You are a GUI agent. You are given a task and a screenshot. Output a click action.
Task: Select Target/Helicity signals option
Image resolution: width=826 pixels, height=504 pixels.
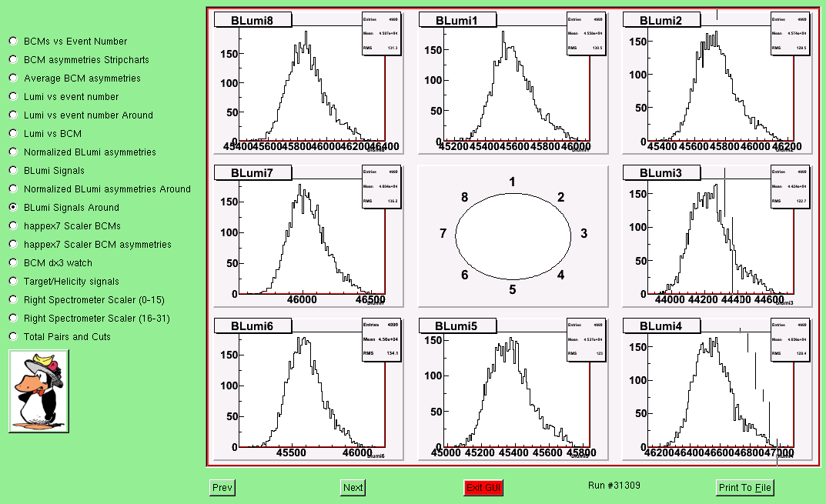click(14, 281)
